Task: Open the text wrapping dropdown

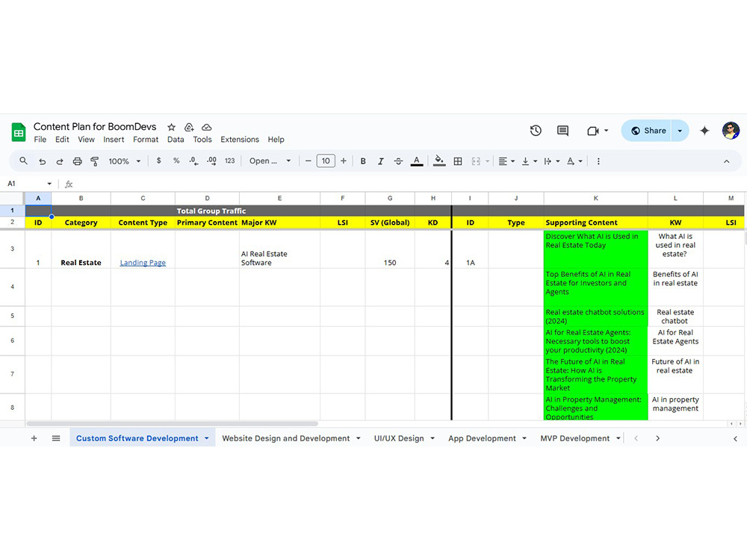Action: click(x=552, y=161)
